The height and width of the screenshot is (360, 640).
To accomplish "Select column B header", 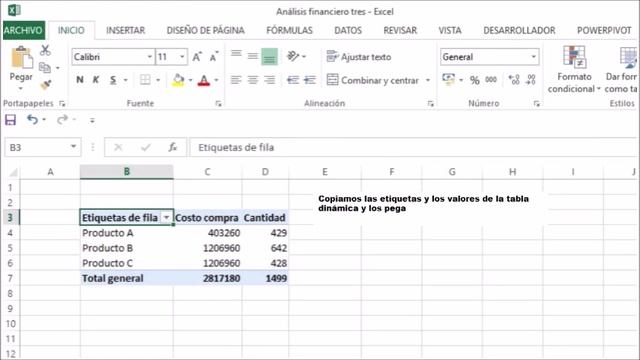I will click(127, 172).
